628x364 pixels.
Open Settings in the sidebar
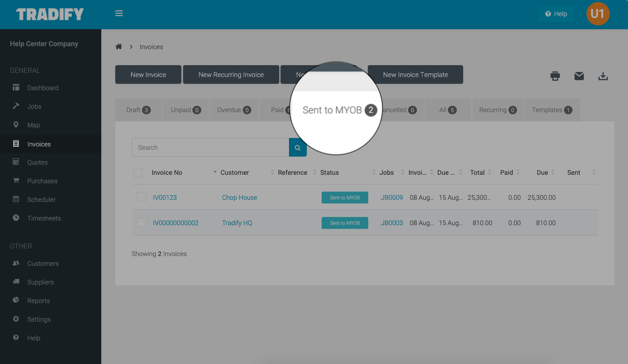[x=39, y=320]
